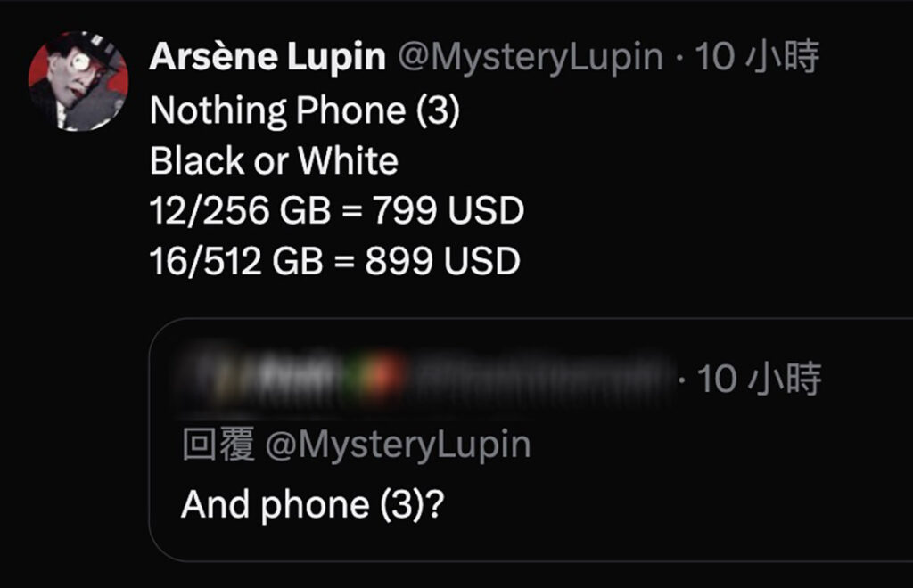Click the "And phone (3)?" quoted text

click(x=313, y=504)
